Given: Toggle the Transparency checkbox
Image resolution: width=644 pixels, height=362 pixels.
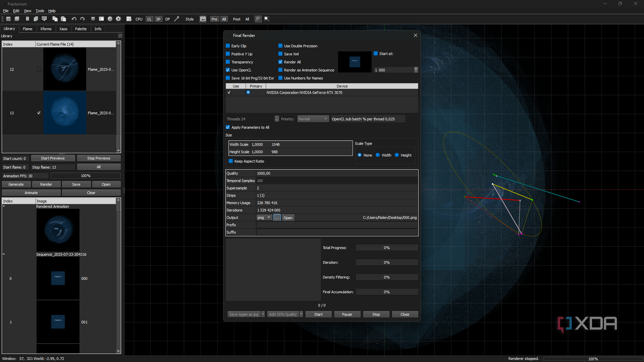Looking at the screenshot, I should click(x=228, y=62).
